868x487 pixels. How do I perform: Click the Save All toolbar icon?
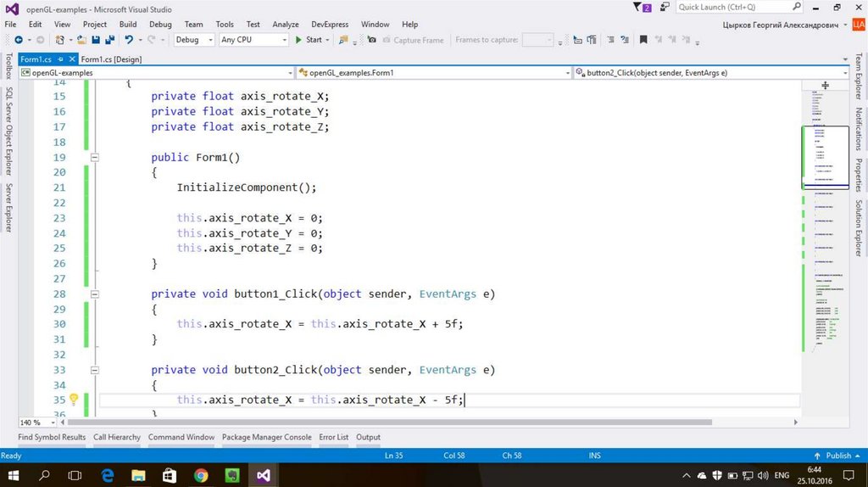coord(108,40)
